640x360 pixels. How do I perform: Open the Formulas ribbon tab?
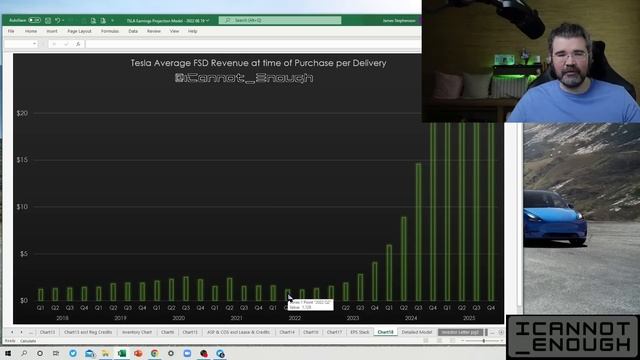110,31
